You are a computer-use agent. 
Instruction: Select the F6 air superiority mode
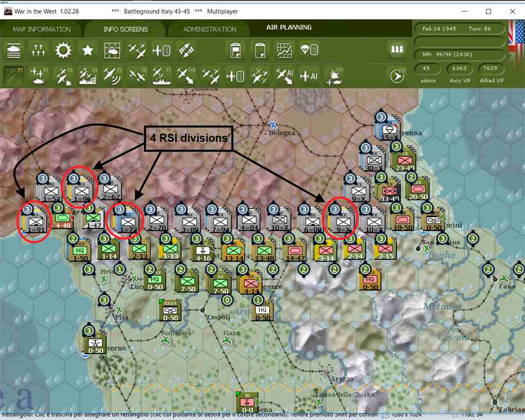[137, 76]
